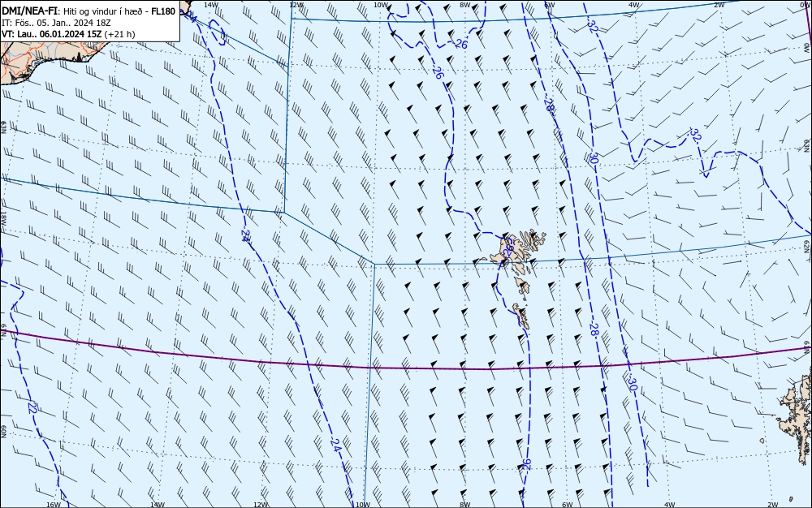Viewport: 812px width, 508px height.
Task: Click the "2W" longitude label on top edge
Action: [719, 5]
